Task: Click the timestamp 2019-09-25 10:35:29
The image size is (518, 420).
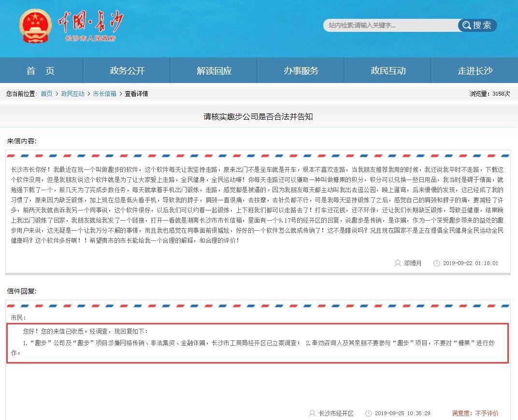Action: click(x=403, y=413)
